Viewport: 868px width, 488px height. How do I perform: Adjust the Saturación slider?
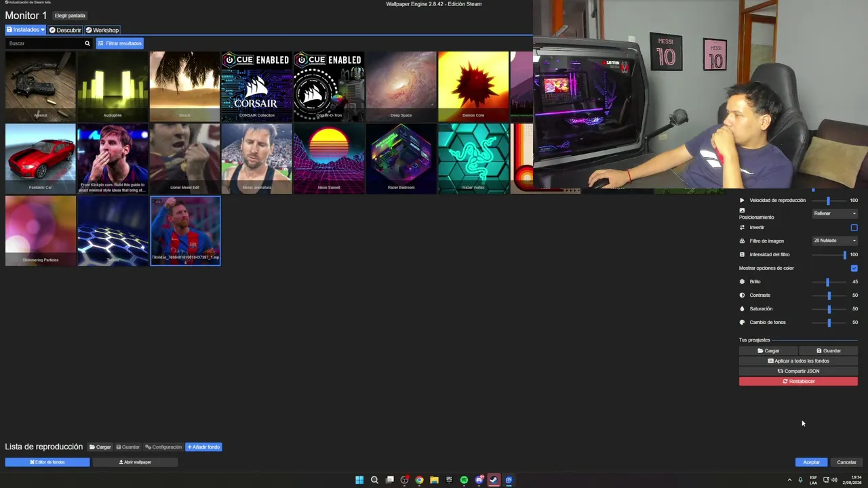(829, 309)
